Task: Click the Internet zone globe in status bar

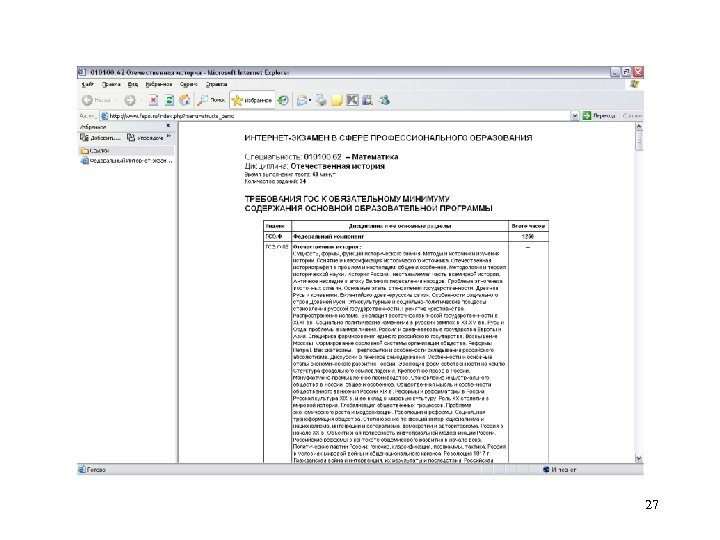Action: tap(546, 470)
